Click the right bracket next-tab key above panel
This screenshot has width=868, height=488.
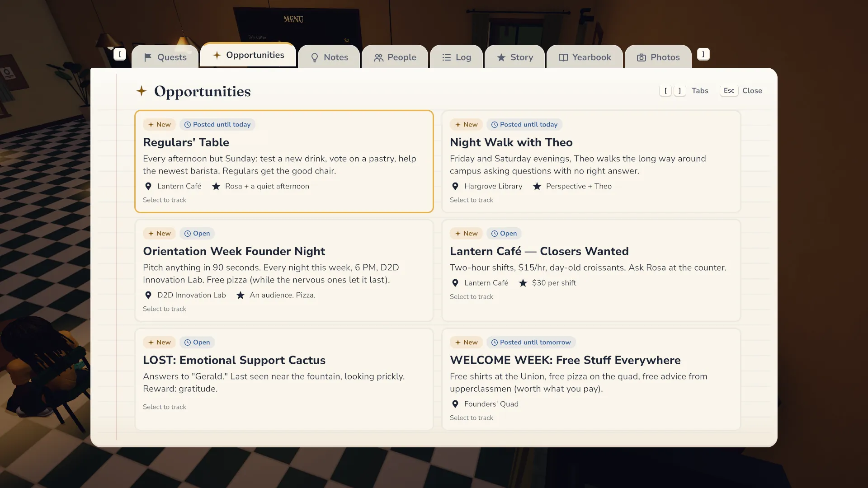(x=703, y=54)
